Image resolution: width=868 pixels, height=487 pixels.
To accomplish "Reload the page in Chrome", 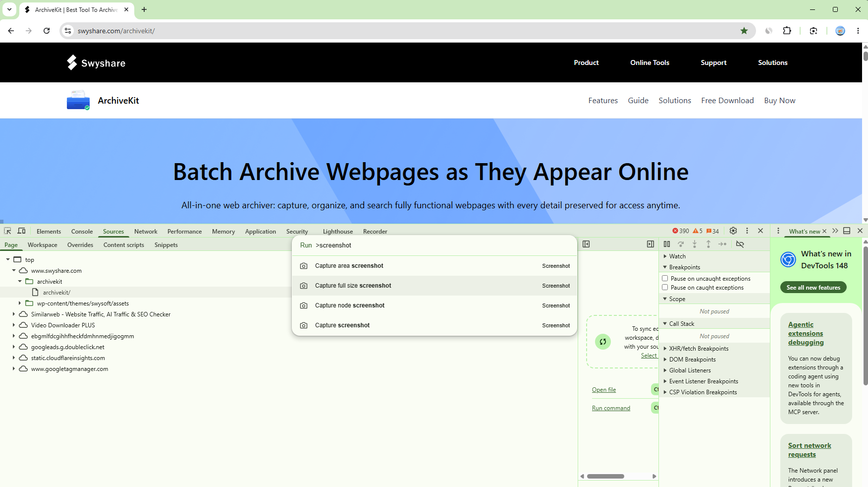I will pos(47,31).
